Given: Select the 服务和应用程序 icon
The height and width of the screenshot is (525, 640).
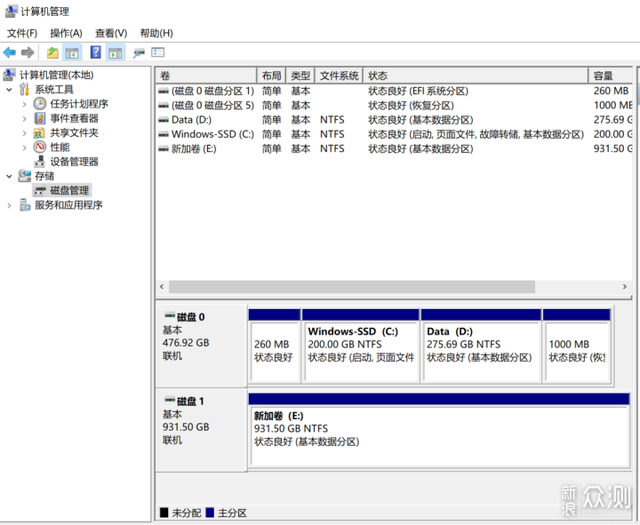Looking at the screenshot, I should click(25, 205).
